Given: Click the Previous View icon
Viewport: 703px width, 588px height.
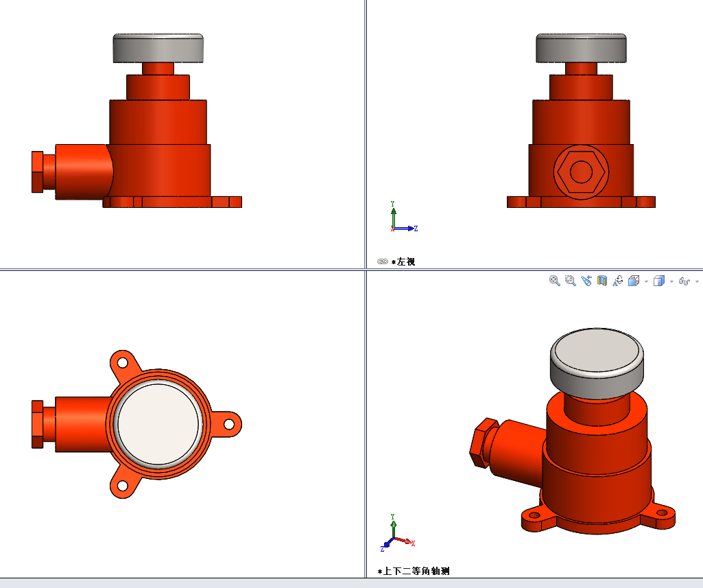Looking at the screenshot, I should [586, 281].
